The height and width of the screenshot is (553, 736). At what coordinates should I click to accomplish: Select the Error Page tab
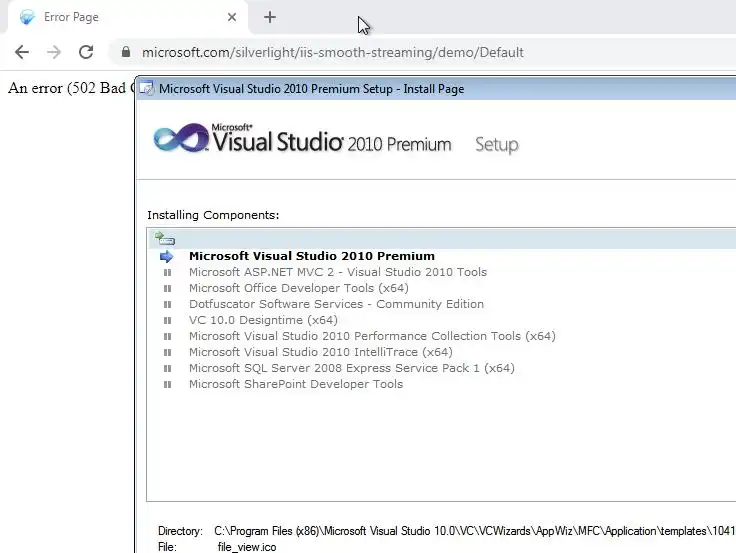pos(127,17)
